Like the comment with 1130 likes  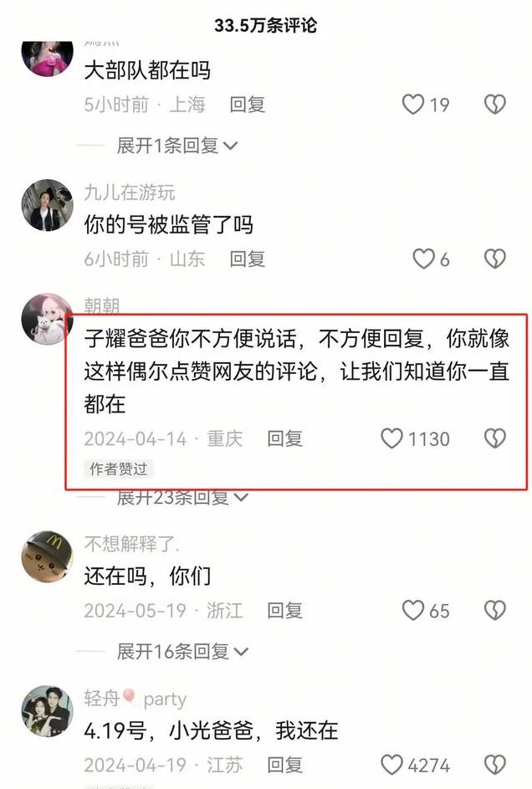tap(391, 438)
